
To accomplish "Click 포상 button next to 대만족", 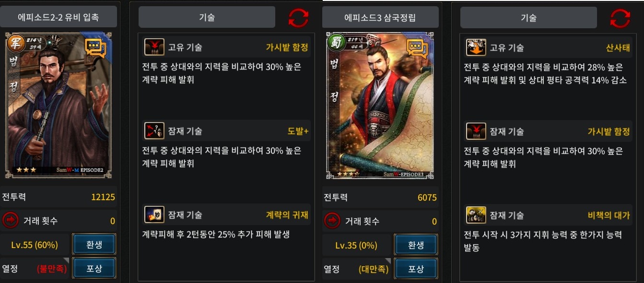I will click(x=416, y=269).
